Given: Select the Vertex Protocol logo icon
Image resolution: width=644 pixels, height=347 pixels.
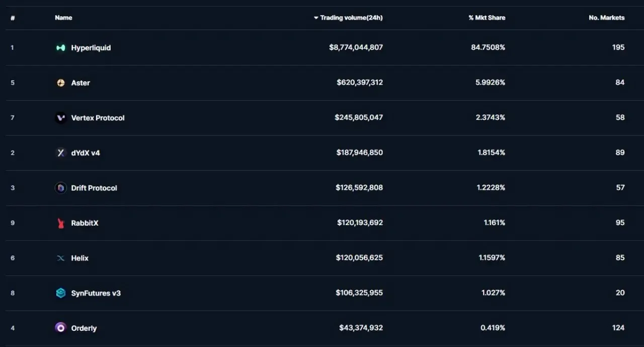Looking at the screenshot, I should (61, 118).
